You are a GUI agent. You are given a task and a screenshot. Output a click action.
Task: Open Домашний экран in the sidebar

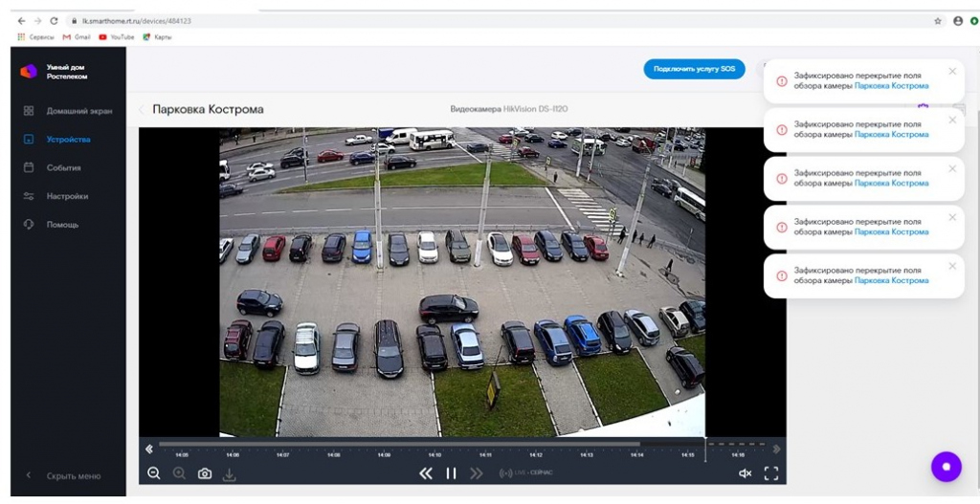(78, 111)
